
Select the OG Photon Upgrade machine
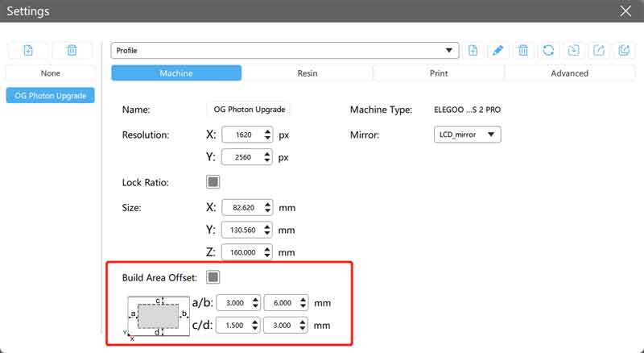coord(51,95)
